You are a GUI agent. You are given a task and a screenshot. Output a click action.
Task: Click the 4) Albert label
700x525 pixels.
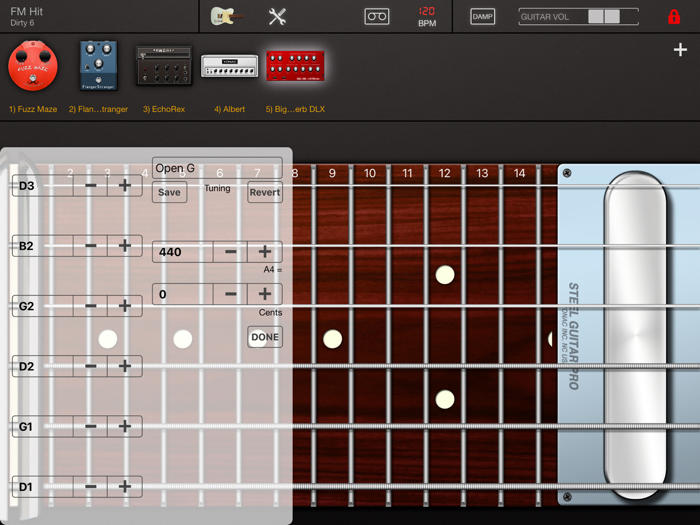[x=229, y=109]
